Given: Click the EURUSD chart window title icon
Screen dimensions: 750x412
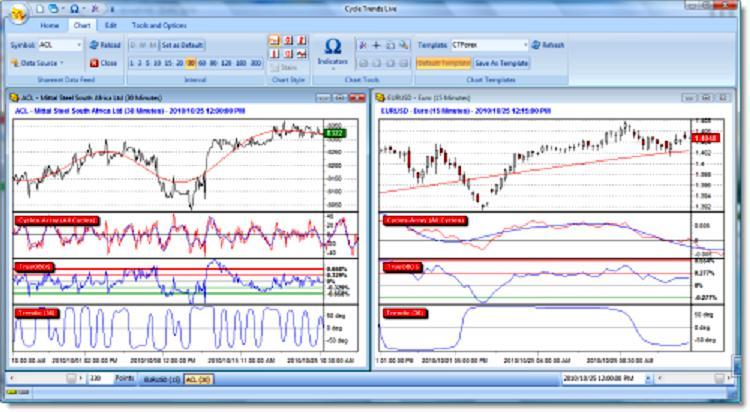Looking at the screenshot, I should click(x=380, y=98).
